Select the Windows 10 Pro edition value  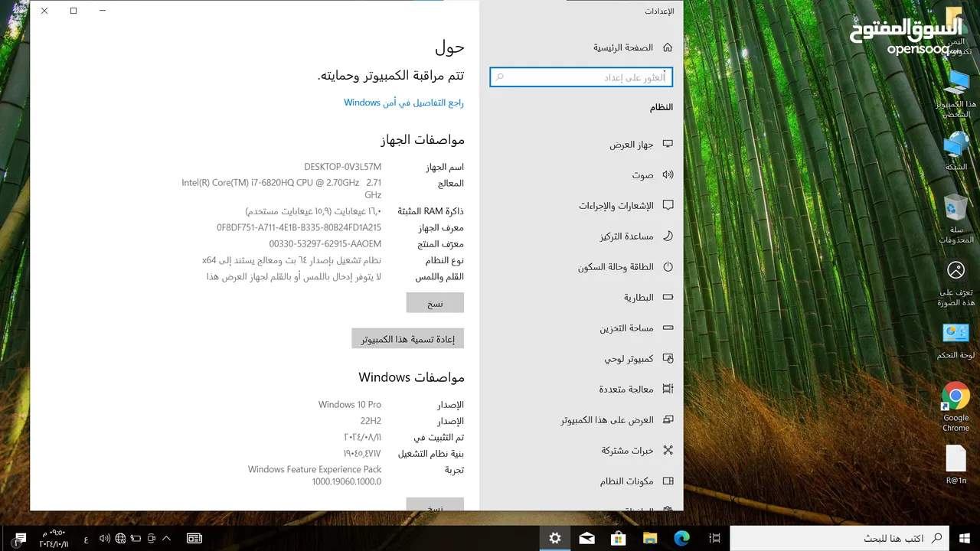349,404
